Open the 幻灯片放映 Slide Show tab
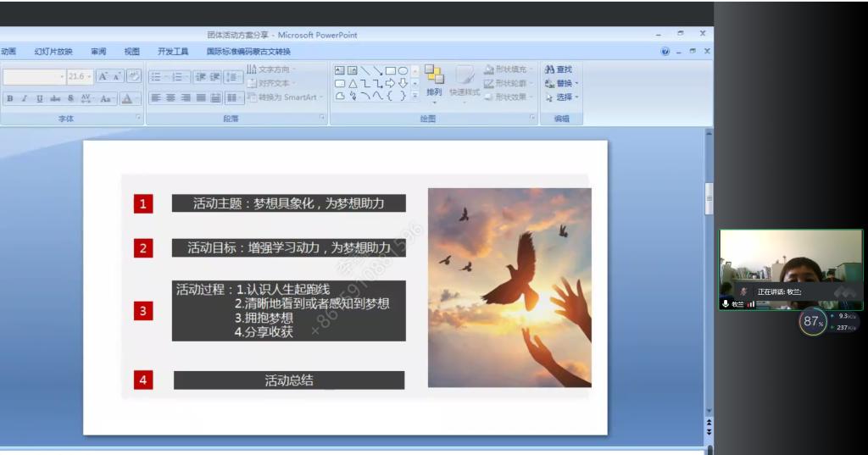Image resolution: width=868 pixels, height=455 pixels. click(x=53, y=52)
